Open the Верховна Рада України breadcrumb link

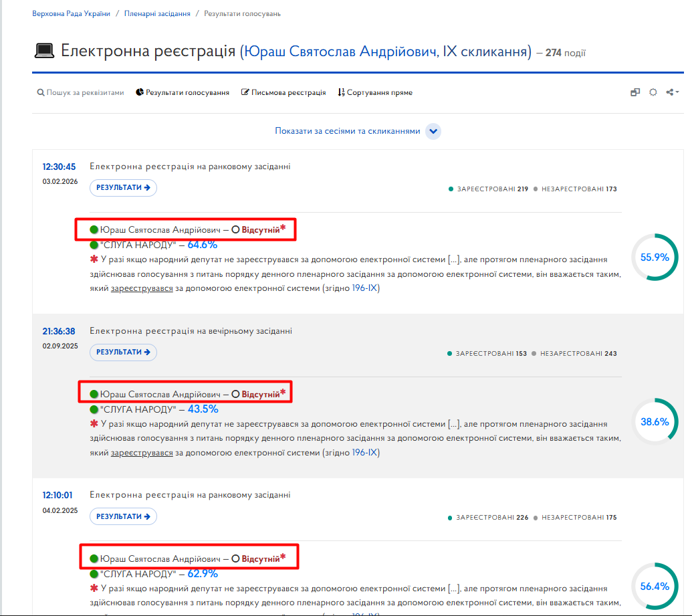coord(71,13)
